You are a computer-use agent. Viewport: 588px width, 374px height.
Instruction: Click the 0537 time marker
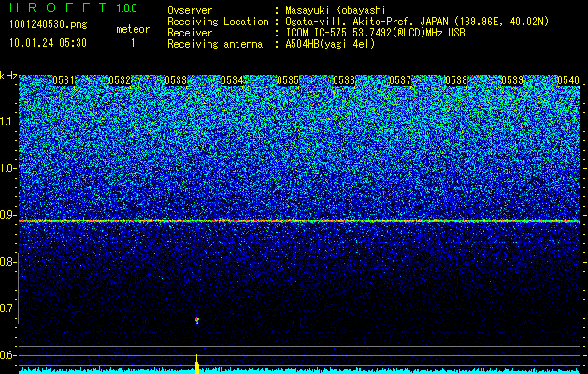(400, 80)
